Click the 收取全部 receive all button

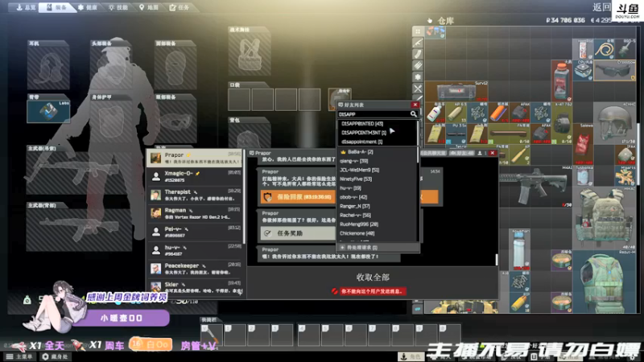(373, 278)
